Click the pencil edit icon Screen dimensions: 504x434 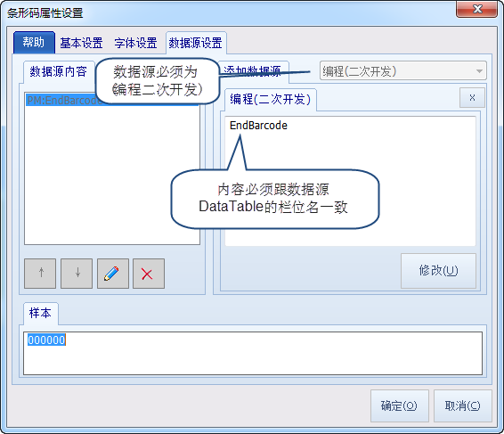click(x=113, y=274)
